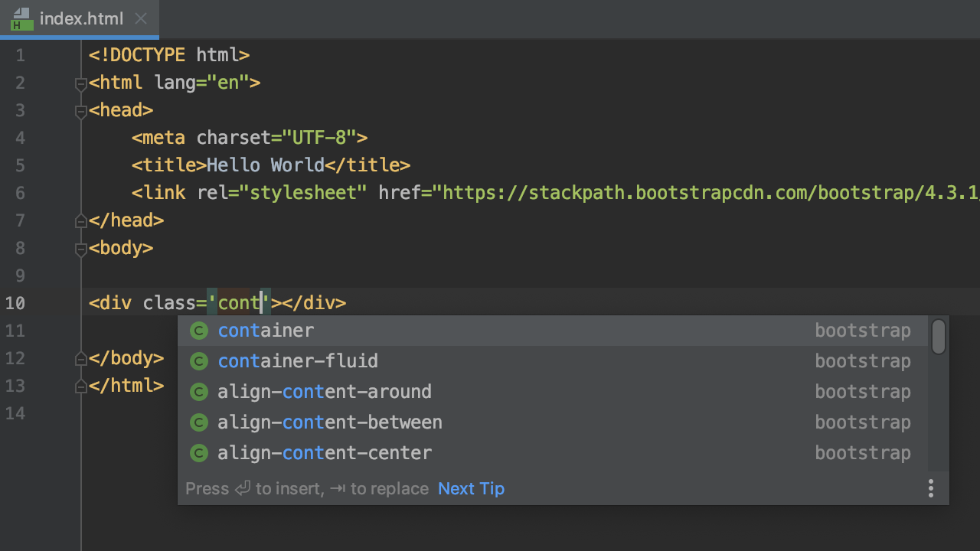Click the "Next Tip" link
This screenshot has width=980, height=551.
[471, 488]
